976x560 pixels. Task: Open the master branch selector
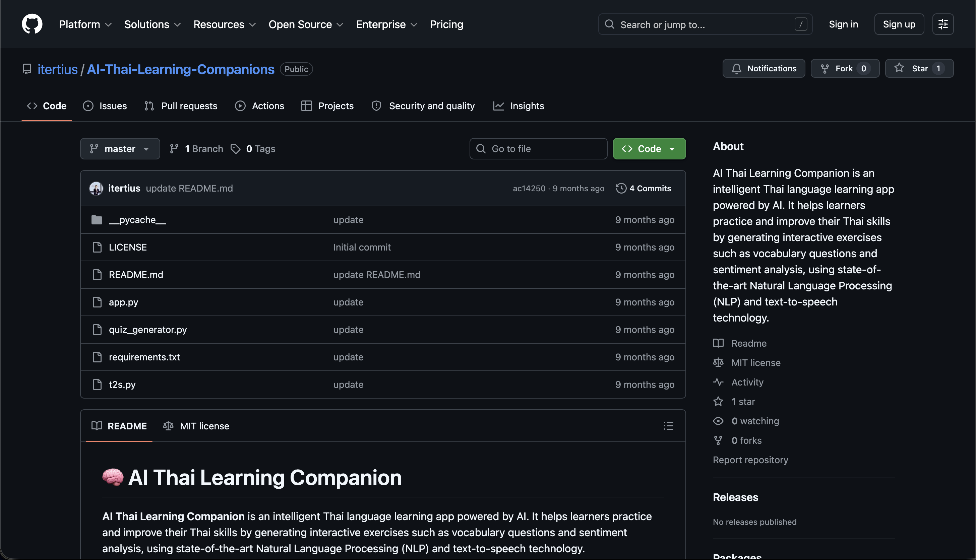coord(120,149)
